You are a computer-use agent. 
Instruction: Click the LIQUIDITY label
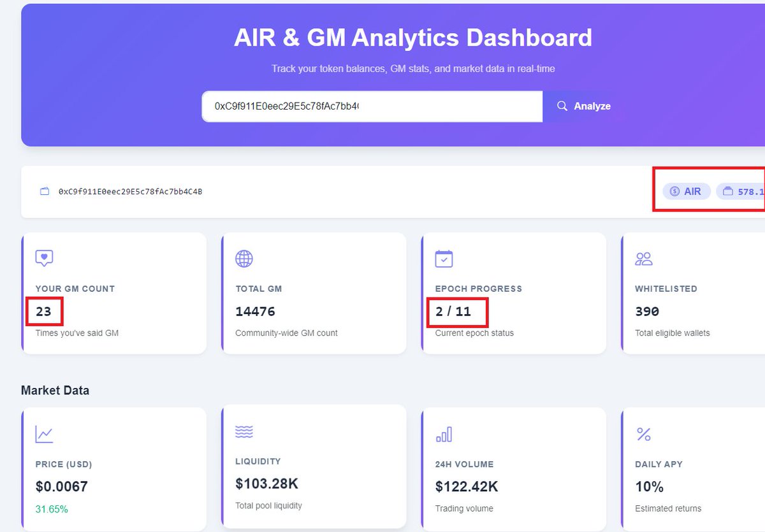(x=258, y=461)
